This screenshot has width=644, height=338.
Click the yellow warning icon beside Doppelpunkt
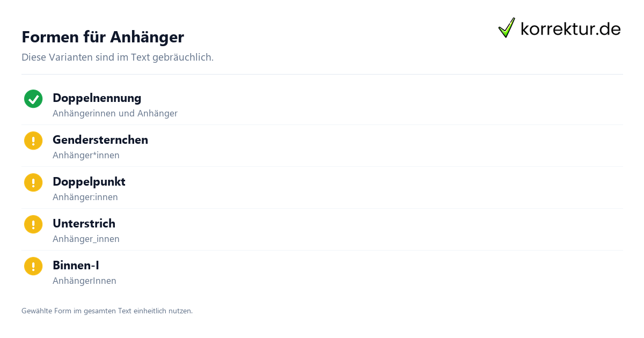pyautogui.click(x=33, y=182)
